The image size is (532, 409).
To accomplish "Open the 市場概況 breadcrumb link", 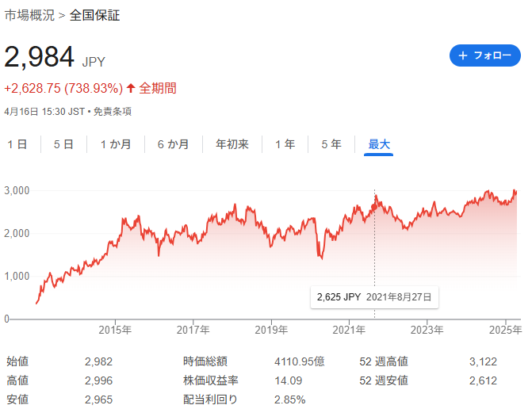I will click(x=29, y=15).
